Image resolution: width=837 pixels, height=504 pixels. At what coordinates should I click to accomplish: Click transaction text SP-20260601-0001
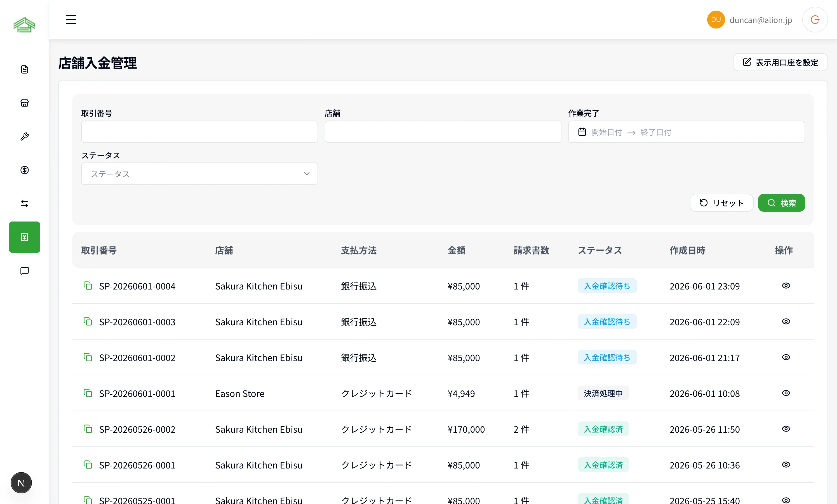pos(137,393)
